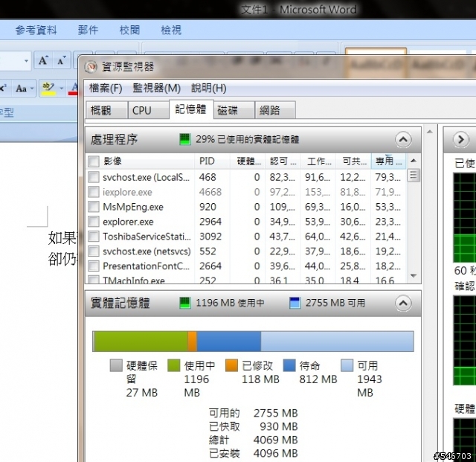Select the 記憶體 tab

pyautogui.click(x=191, y=109)
